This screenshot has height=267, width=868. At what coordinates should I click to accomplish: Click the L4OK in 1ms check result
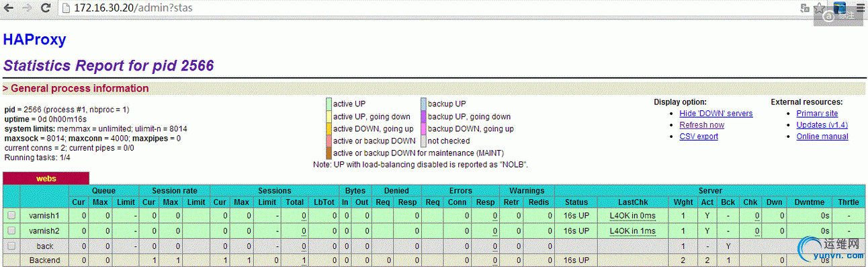point(633,231)
